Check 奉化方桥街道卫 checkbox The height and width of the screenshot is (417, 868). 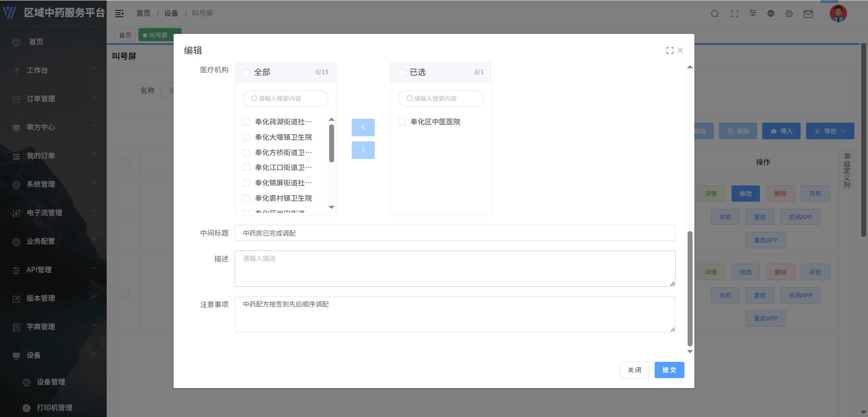click(246, 152)
